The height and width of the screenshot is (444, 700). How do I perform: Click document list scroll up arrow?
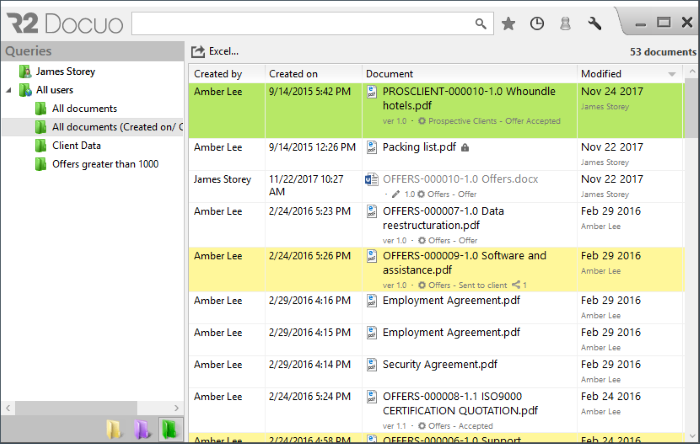pos(692,71)
